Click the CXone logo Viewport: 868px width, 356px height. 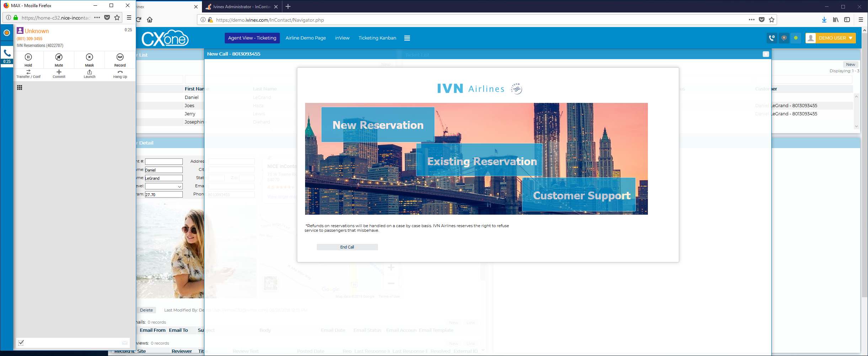point(165,38)
